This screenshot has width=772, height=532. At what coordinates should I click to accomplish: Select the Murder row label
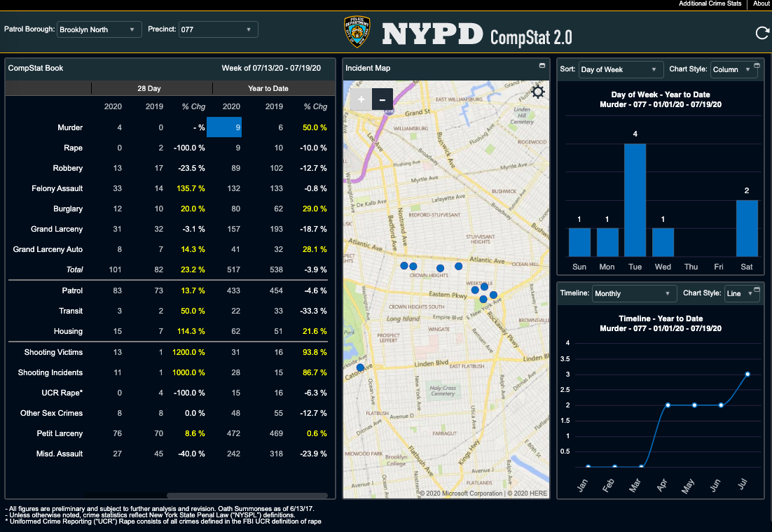70,127
